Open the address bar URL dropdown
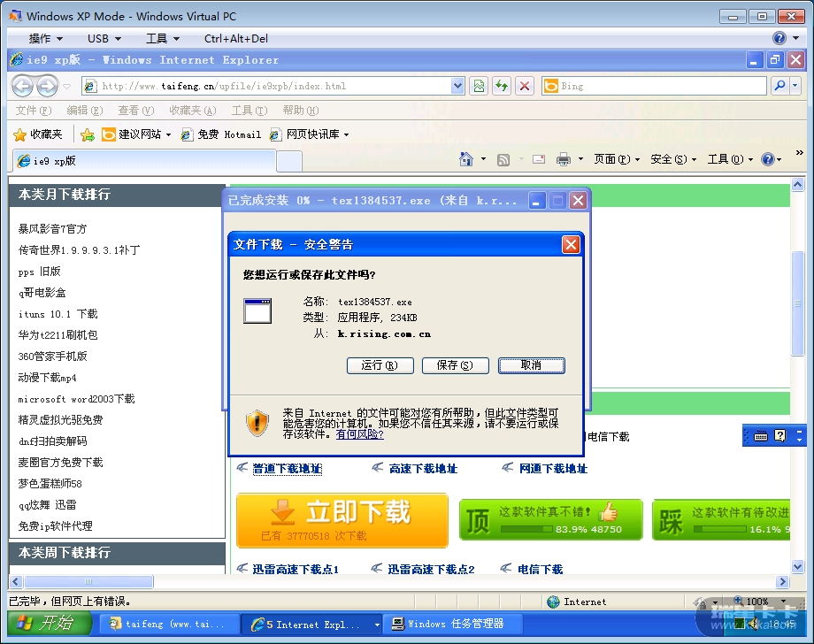Image resolution: width=814 pixels, height=644 pixels. [x=457, y=86]
